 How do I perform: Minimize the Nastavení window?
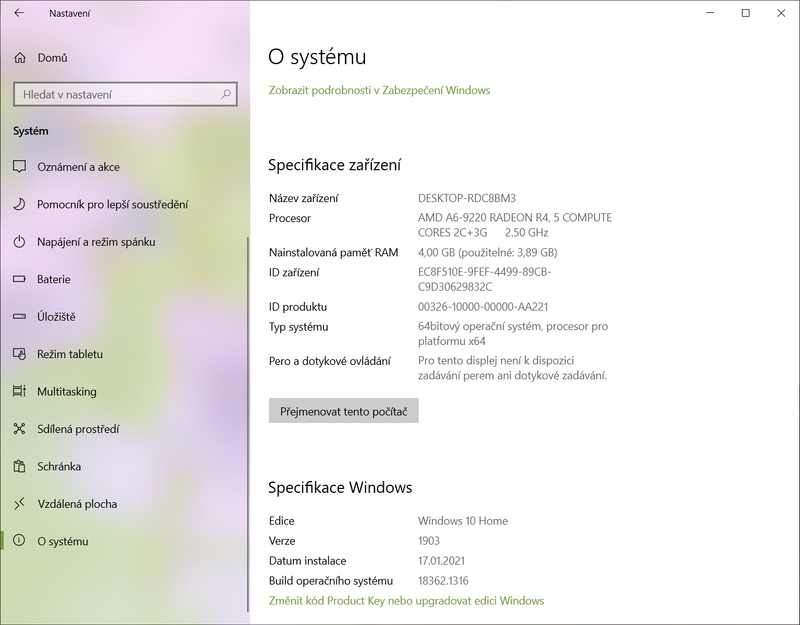pos(710,13)
